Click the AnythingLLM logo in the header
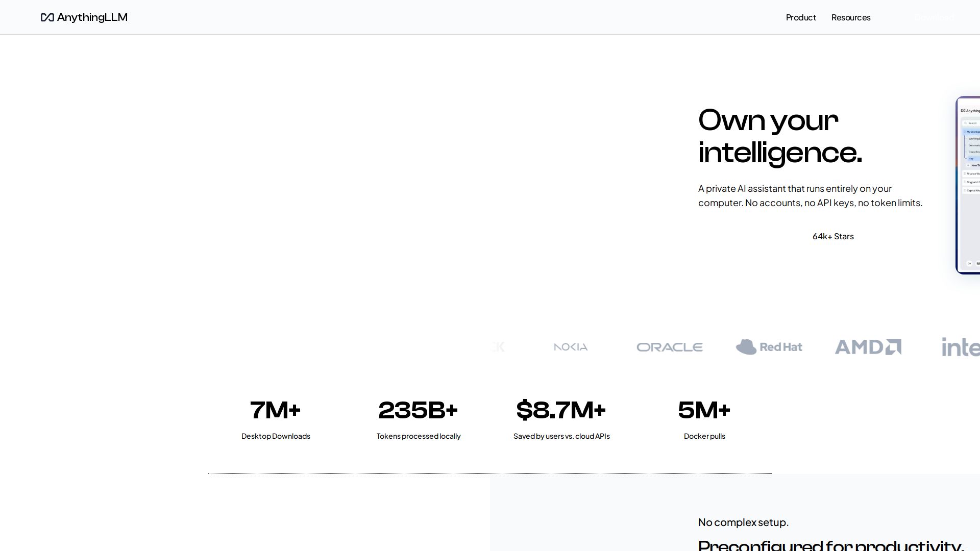 [x=84, y=17]
